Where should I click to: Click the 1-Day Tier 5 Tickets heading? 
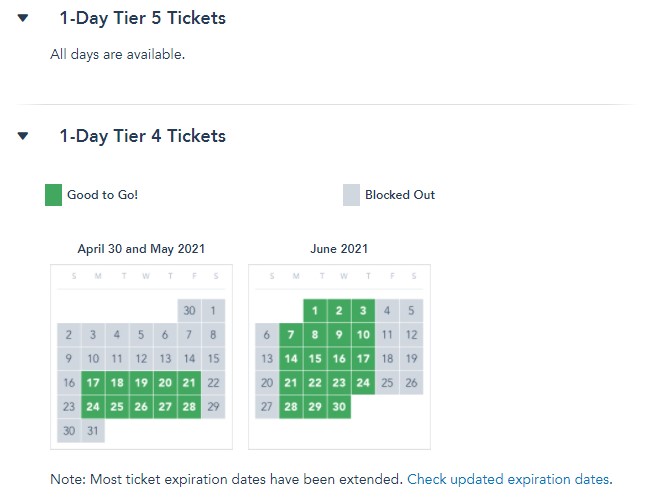click(143, 18)
